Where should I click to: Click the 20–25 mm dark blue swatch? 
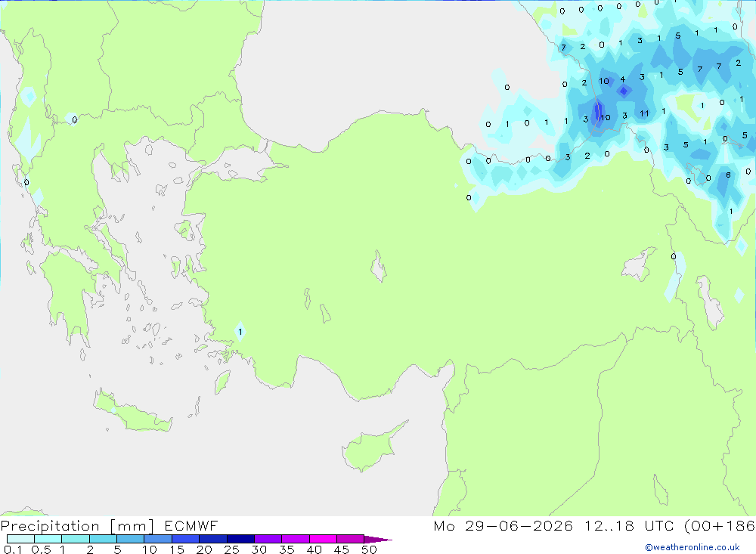click(x=212, y=539)
